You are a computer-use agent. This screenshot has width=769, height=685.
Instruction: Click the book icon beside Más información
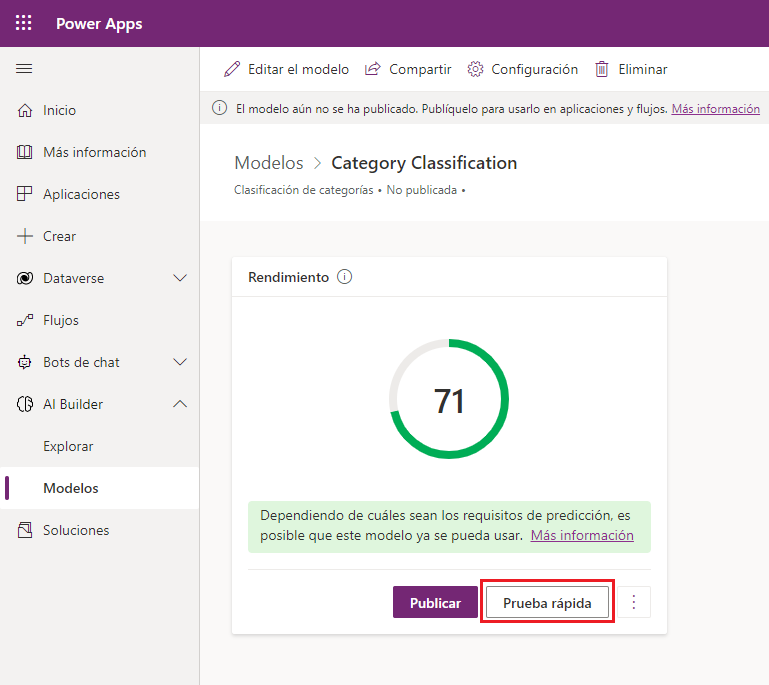[x=25, y=152]
